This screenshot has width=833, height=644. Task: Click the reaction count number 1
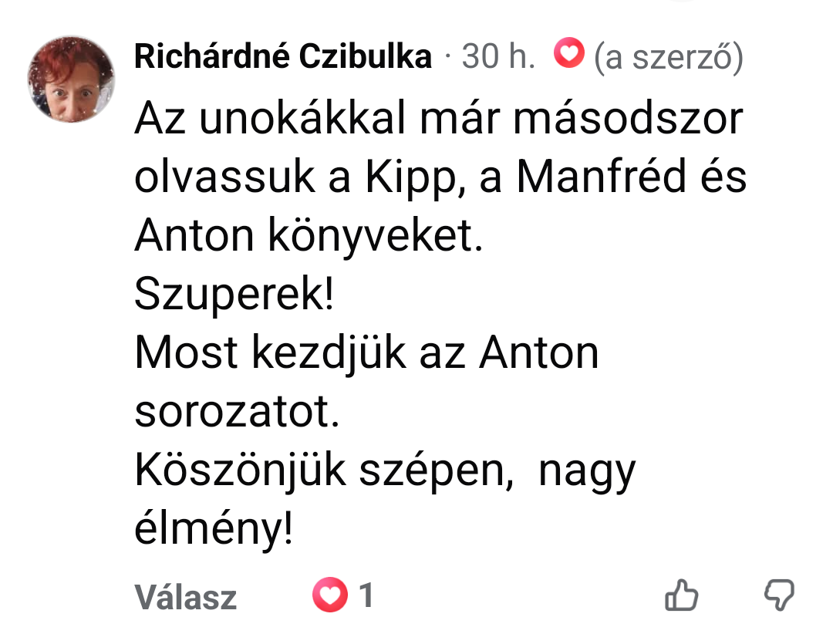tap(366, 595)
